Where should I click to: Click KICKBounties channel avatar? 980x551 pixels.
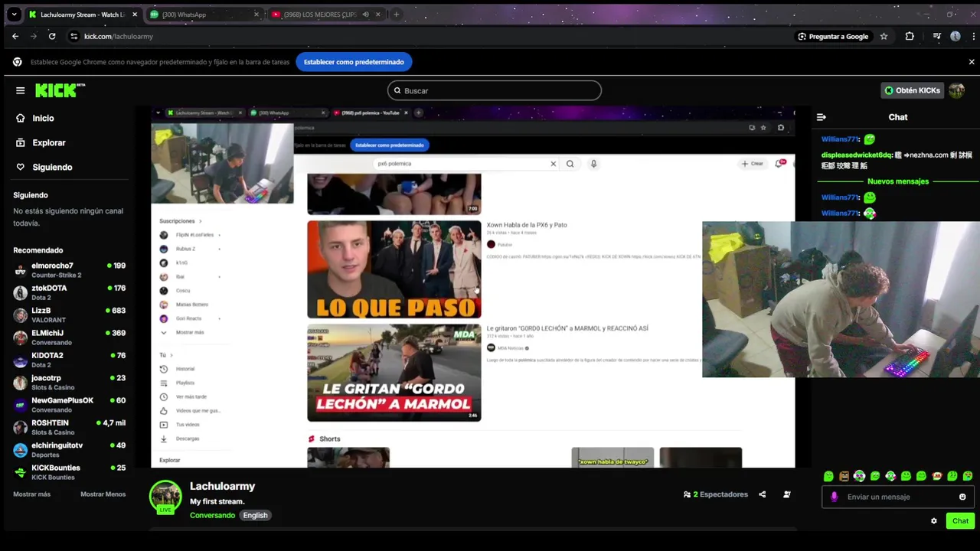[21, 472]
